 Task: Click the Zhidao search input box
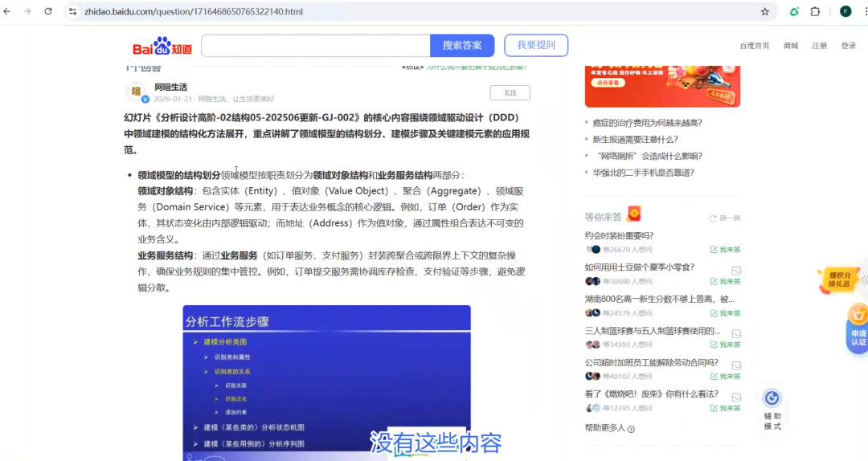pyautogui.click(x=316, y=46)
